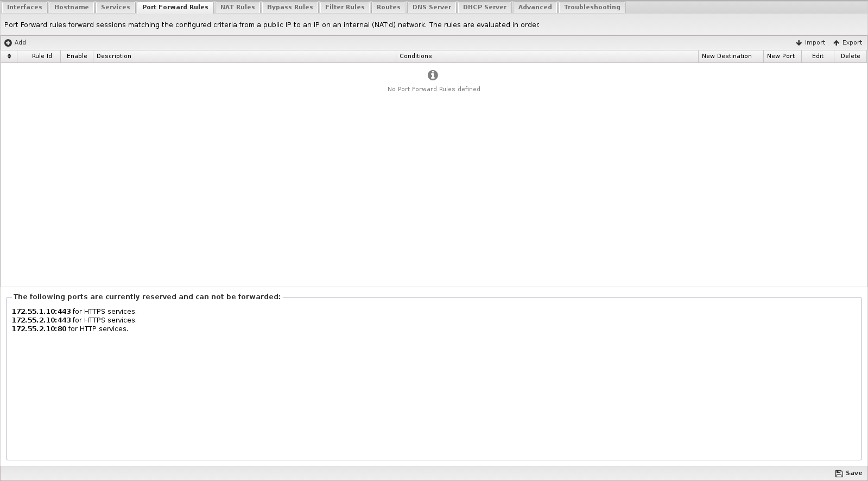Click the Delete column header

[851, 56]
